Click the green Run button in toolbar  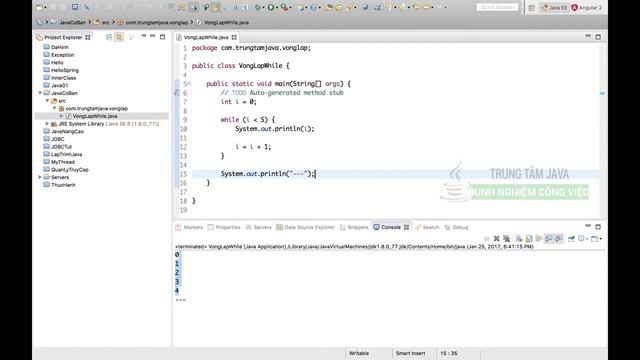pos(271,7)
